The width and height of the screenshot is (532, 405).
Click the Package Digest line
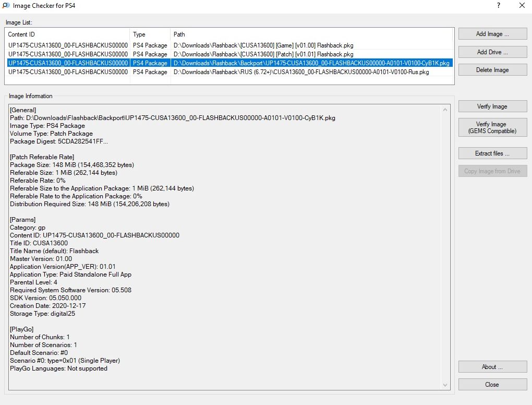59,141
